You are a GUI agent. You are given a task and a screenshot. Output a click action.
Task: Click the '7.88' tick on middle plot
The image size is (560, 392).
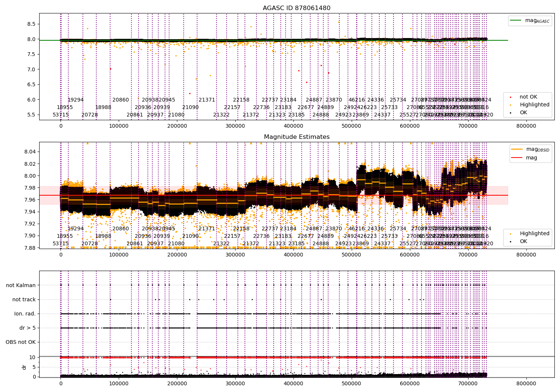point(30,248)
